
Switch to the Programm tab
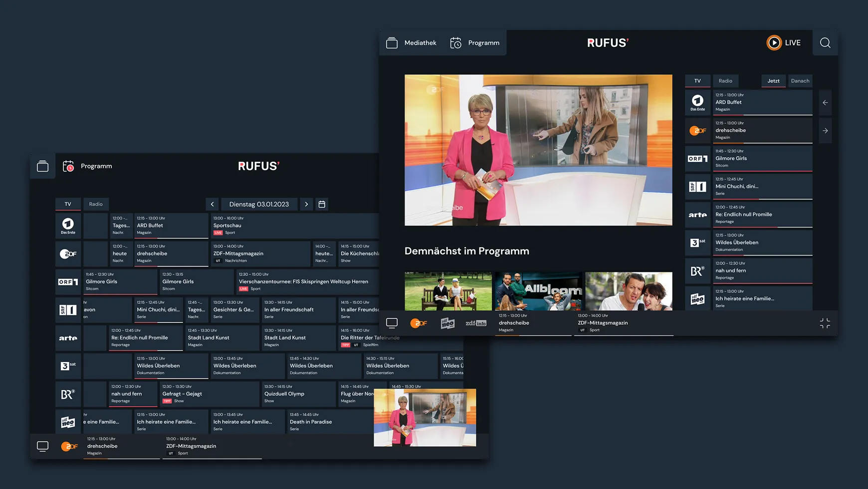[x=475, y=43]
